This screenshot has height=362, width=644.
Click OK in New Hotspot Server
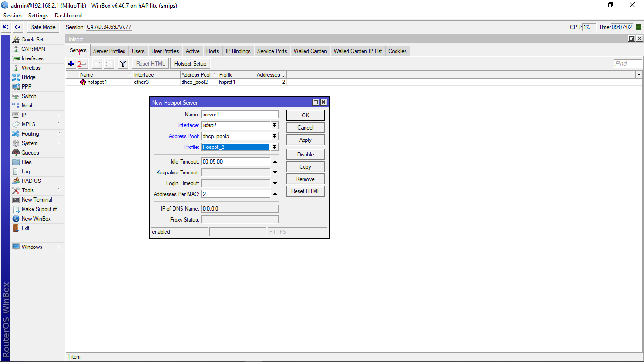point(305,115)
